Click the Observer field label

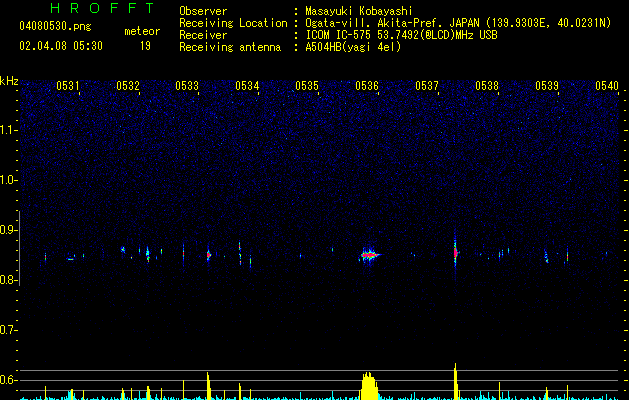pyautogui.click(x=203, y=11)
